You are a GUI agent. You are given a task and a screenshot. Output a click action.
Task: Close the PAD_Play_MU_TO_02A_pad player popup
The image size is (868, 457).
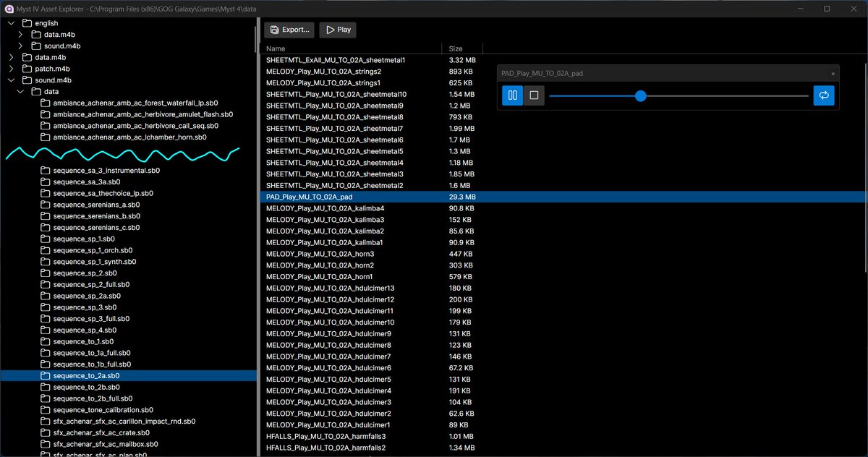(x=833, y=74)
